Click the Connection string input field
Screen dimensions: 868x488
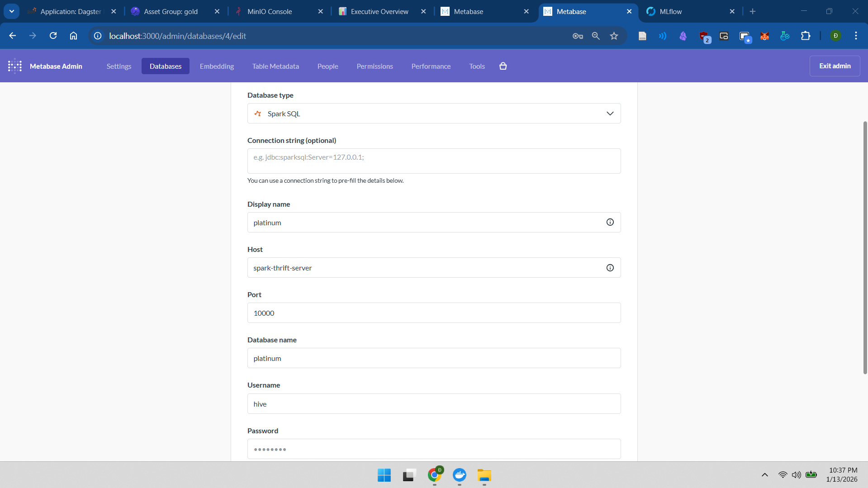coord(434,161)
